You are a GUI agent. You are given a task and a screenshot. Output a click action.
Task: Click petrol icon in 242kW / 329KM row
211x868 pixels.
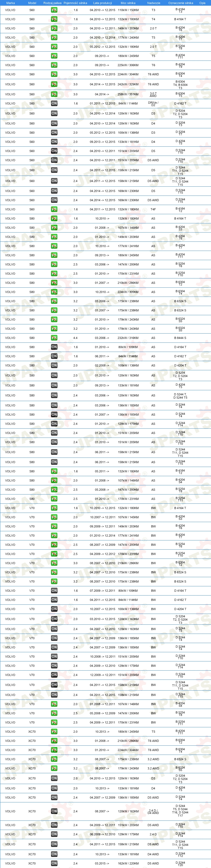(54, 84)
